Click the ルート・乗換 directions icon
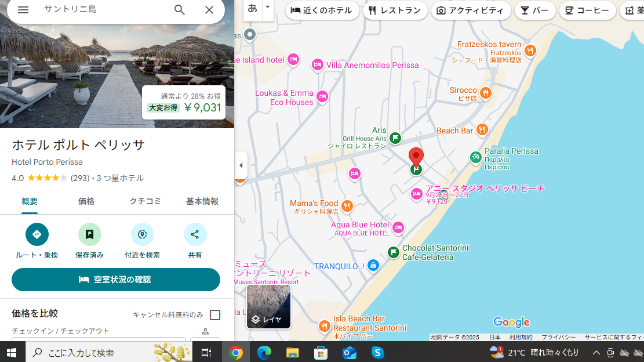Screen dimensions: 644x362 click(37, 234)
